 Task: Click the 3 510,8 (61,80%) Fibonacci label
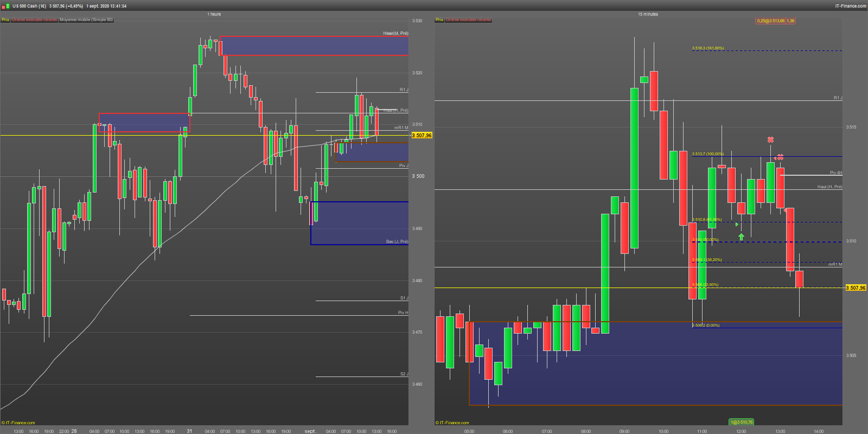coord(707,220)
